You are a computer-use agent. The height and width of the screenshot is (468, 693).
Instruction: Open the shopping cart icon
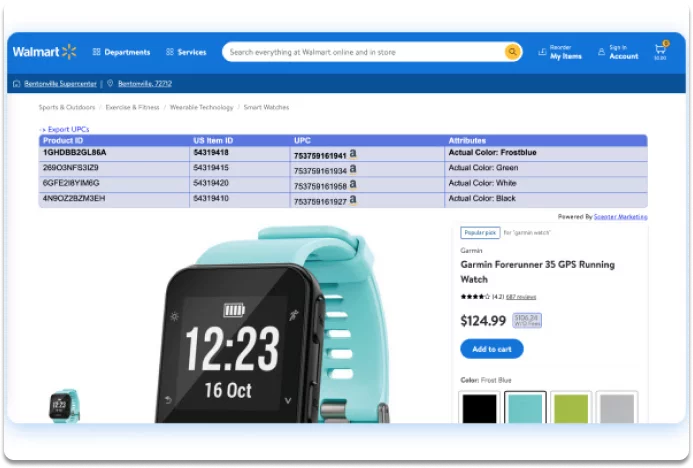661,51
